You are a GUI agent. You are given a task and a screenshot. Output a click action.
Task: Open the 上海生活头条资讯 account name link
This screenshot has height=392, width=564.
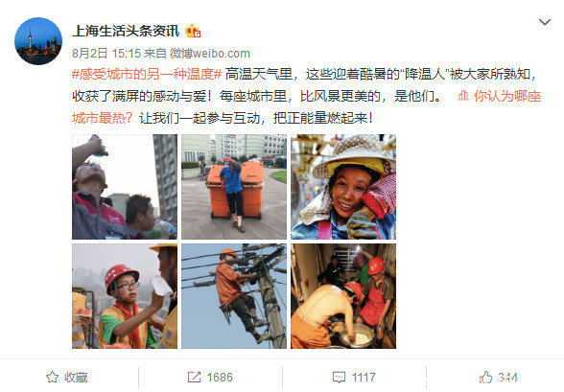[x=126, y=32]
